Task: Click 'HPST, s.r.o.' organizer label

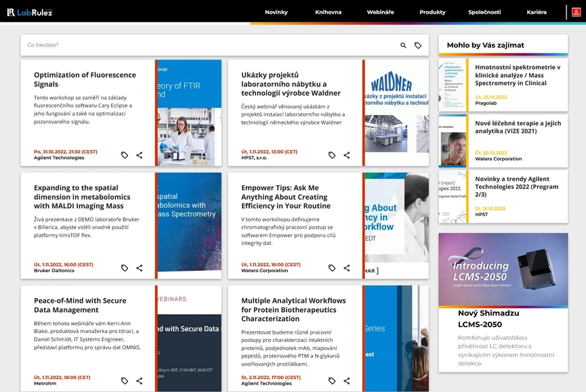Action: tap(254, 158)
